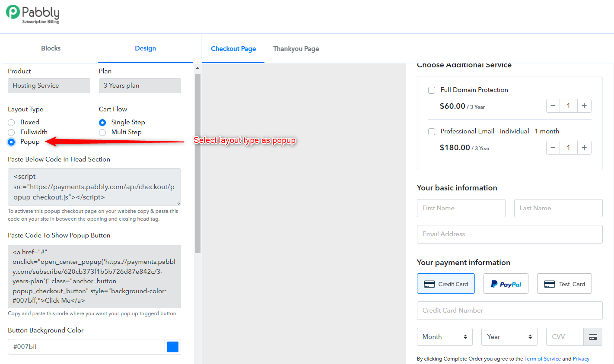The height and width of the screenshot is (364, 614).
Task: Choose PayPal as payment method
Action: point(506,284)
